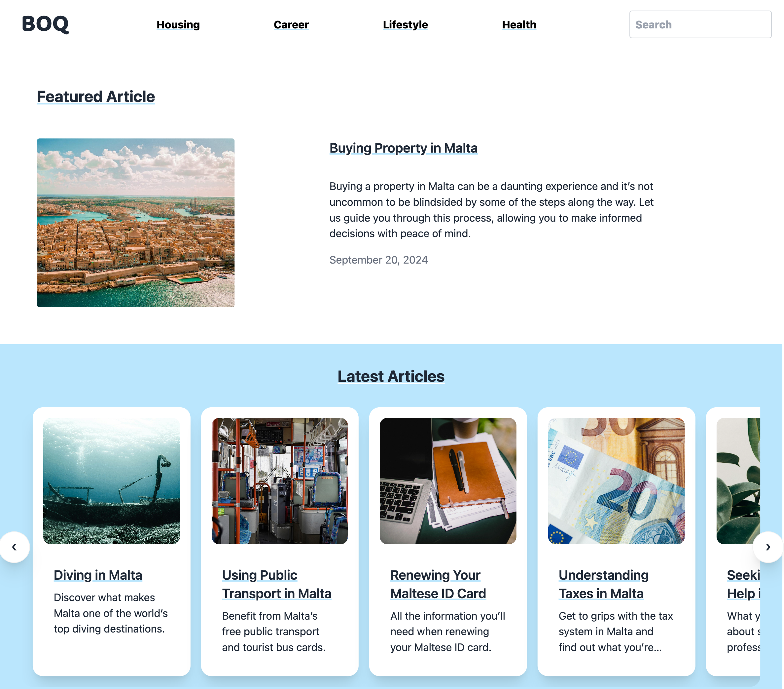Click the Career navigation icon
This screenshot has width=784, height=689.
click(291, 25)
